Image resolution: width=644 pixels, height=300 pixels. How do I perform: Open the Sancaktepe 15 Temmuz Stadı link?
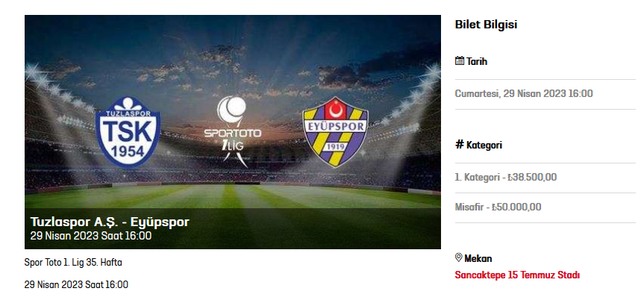517,275
